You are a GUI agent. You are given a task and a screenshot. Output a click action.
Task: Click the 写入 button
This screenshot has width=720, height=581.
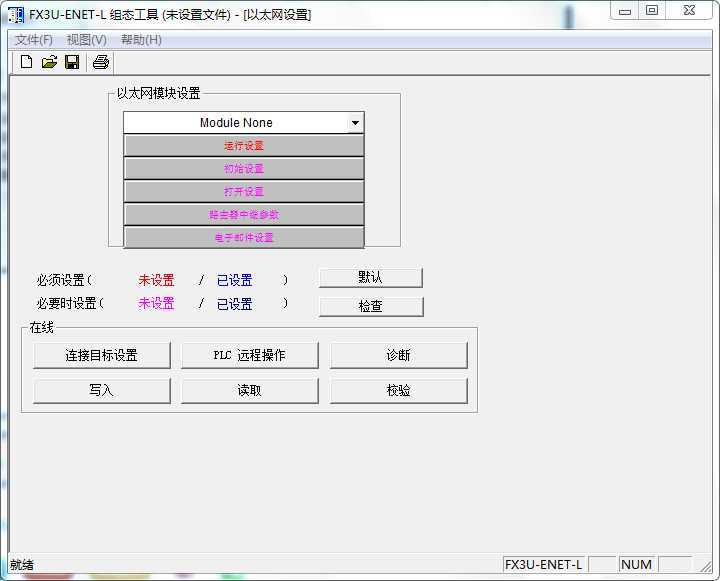point(101,390)
